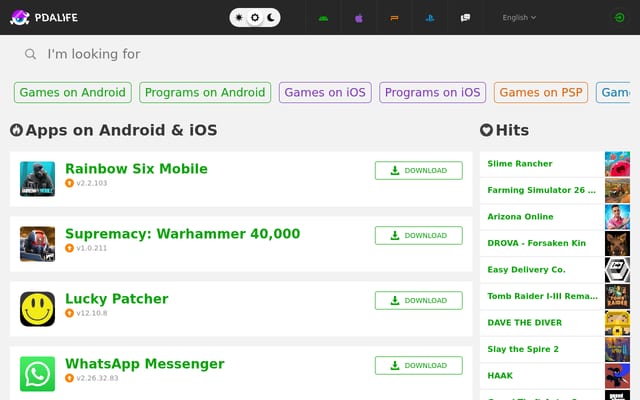Open WhatsApp Messenger title link
The height and width of the screenshot is (400, 640).
click(x=145, y=363)
